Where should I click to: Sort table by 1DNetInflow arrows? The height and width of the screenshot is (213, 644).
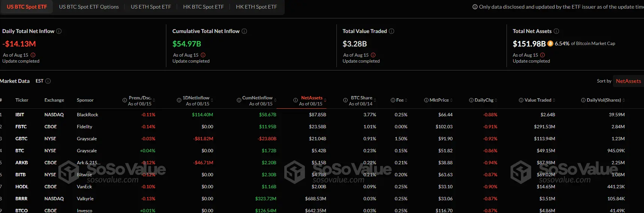tap(212, 100)
